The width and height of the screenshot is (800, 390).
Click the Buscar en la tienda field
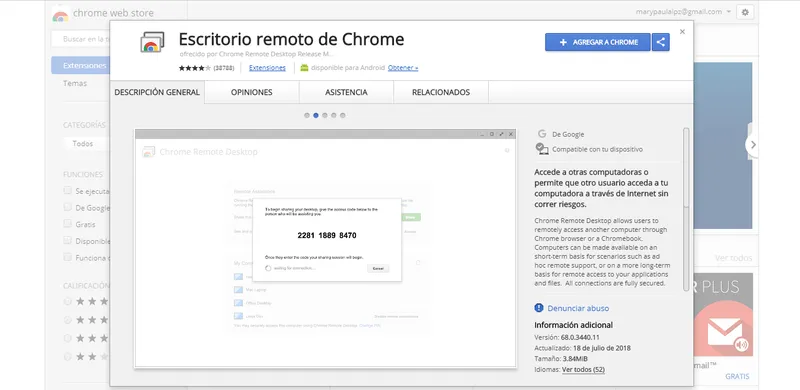pyautogui.click(x=82, y=39)
